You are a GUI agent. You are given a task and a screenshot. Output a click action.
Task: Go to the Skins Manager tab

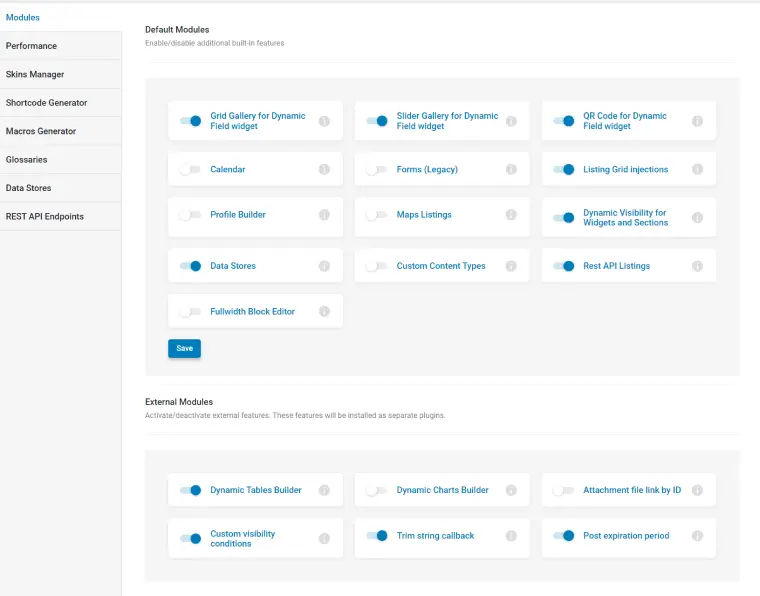35,74
